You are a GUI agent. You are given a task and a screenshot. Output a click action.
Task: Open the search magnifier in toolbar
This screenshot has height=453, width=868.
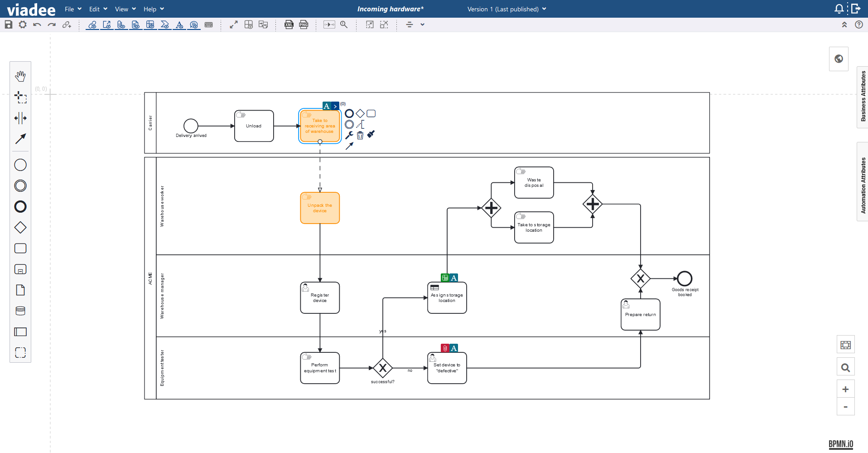(x=344, y=24)
